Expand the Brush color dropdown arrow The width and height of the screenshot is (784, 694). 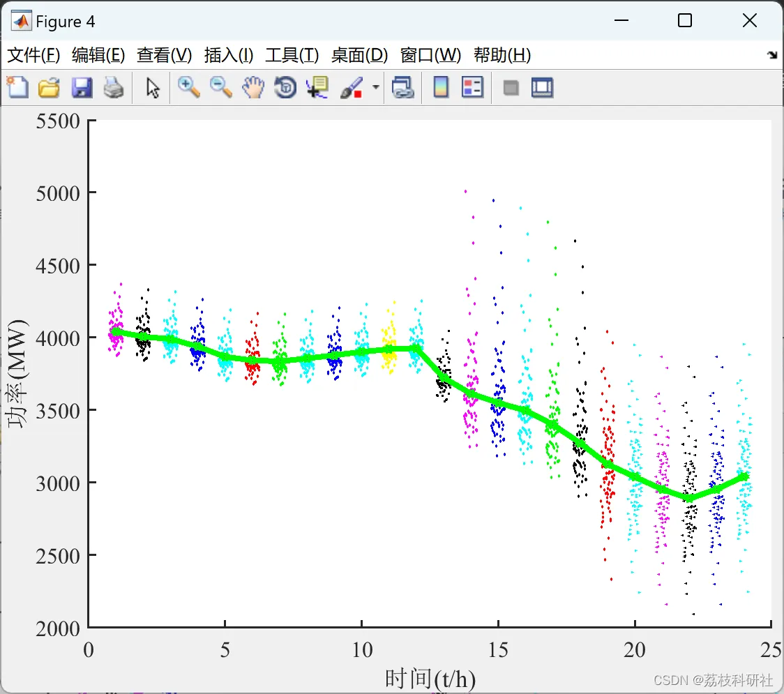click(x=375, y=87)
